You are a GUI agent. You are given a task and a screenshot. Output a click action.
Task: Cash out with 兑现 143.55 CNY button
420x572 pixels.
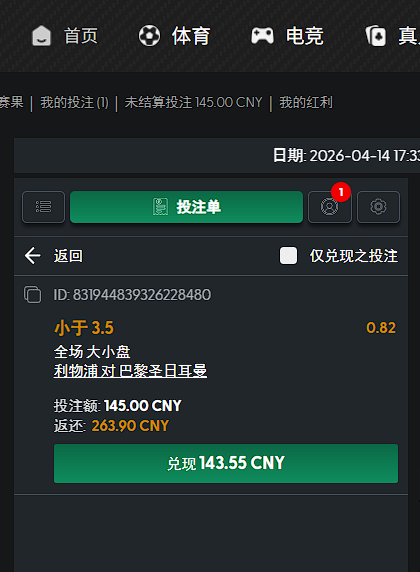click(x=226, y=463)
